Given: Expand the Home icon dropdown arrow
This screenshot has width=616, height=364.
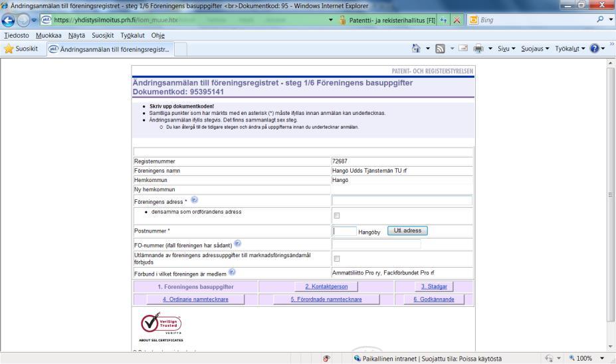Looking at the screenshot, I should [428, 48].
